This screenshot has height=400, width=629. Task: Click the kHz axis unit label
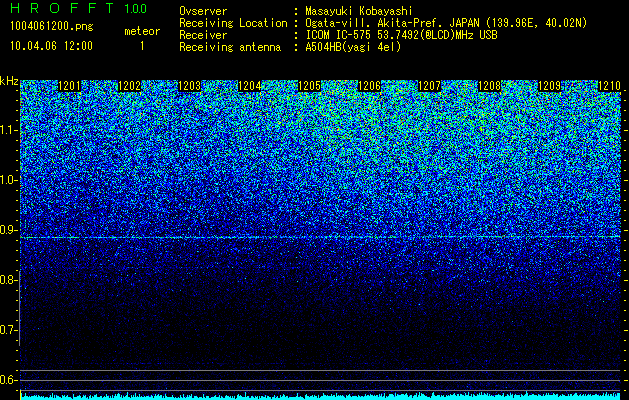pos(9,81)
